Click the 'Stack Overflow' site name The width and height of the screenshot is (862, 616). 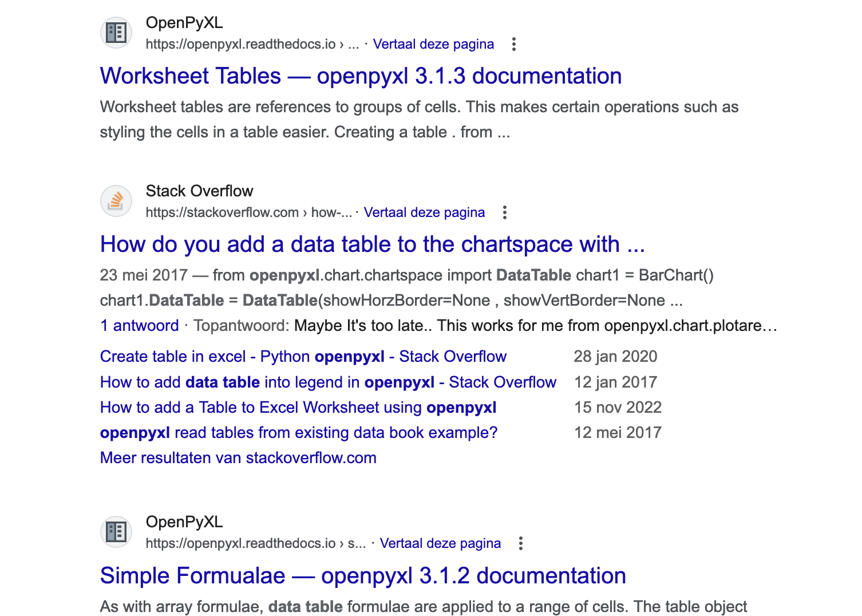tap(199, 191)
